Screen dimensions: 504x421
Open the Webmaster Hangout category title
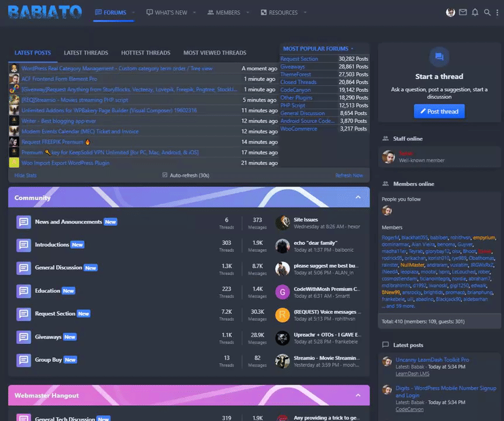(47, 395)
